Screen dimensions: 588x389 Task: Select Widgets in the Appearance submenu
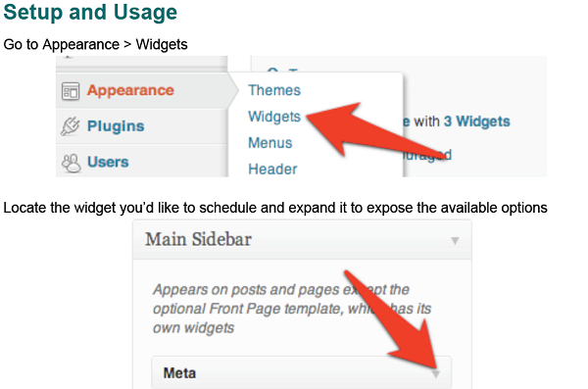tap(274, 117)
